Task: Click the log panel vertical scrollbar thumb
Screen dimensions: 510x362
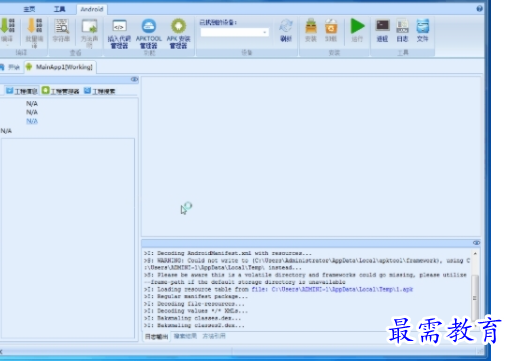Action: [x=475, y=297]
